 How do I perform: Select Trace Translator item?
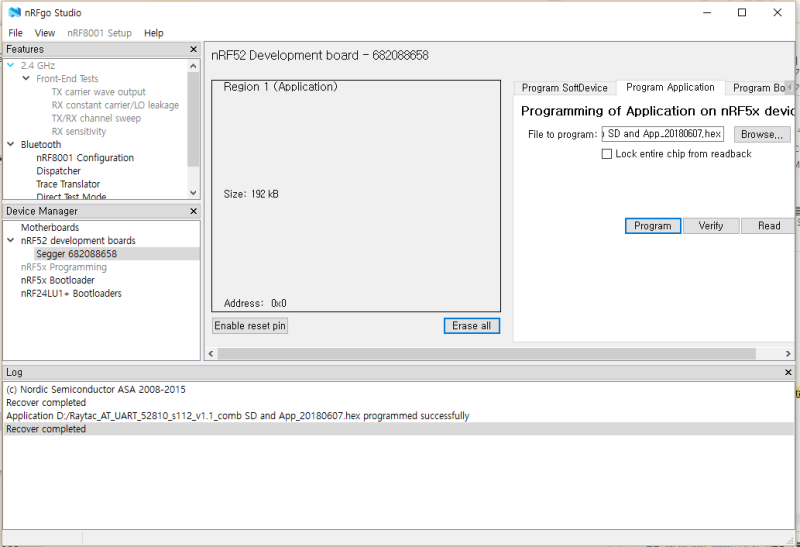(x=68, y=184)
